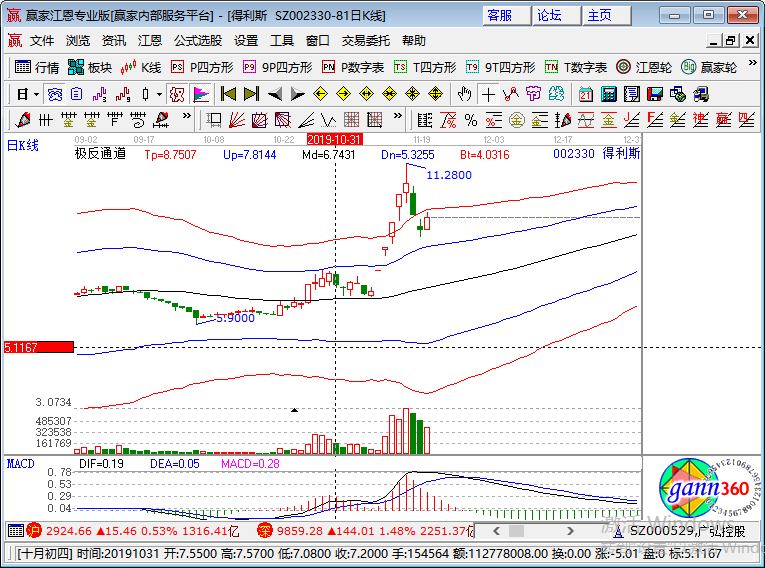This screenshot has width=765, height=568.
Task: Select the red step-line 9 indicator icon
Action: tap(123, 94)
